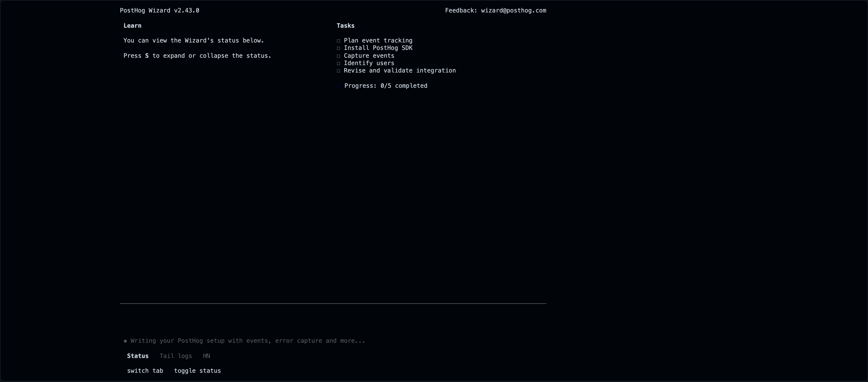Image resolution: width=868 pixels, height=382 pixels.
Task: Open the HN tab
Action: (206, 356)
